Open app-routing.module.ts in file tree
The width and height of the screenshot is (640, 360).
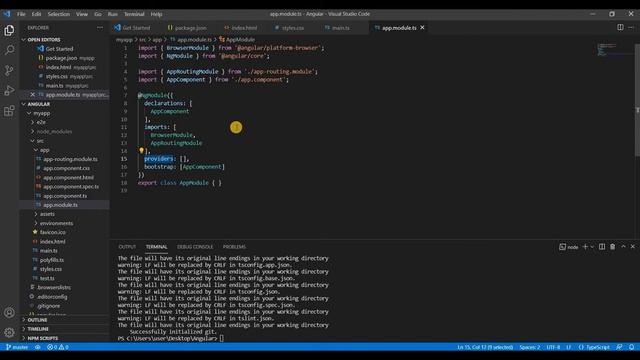tap(70, 159)
